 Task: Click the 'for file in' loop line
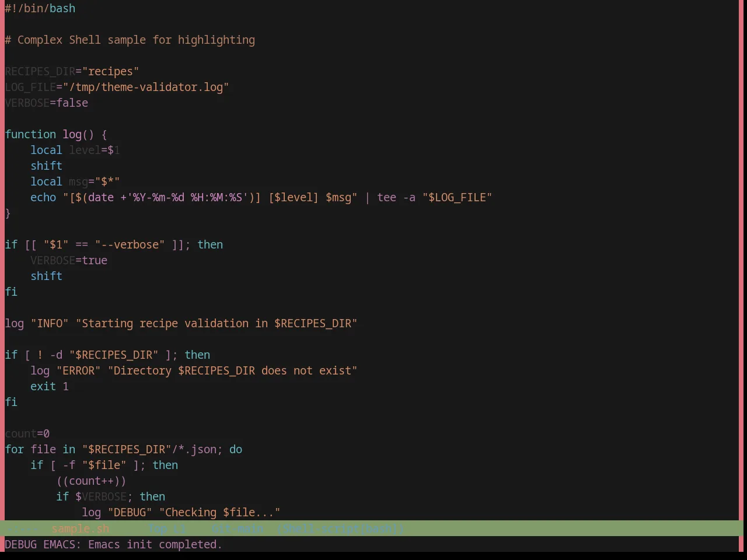(123, 449)
